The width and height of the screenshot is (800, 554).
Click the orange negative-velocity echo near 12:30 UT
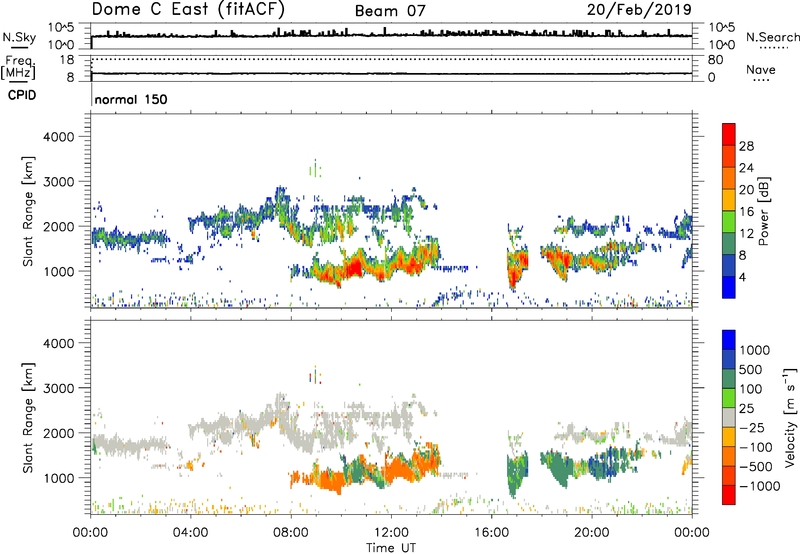coord(401,468)
